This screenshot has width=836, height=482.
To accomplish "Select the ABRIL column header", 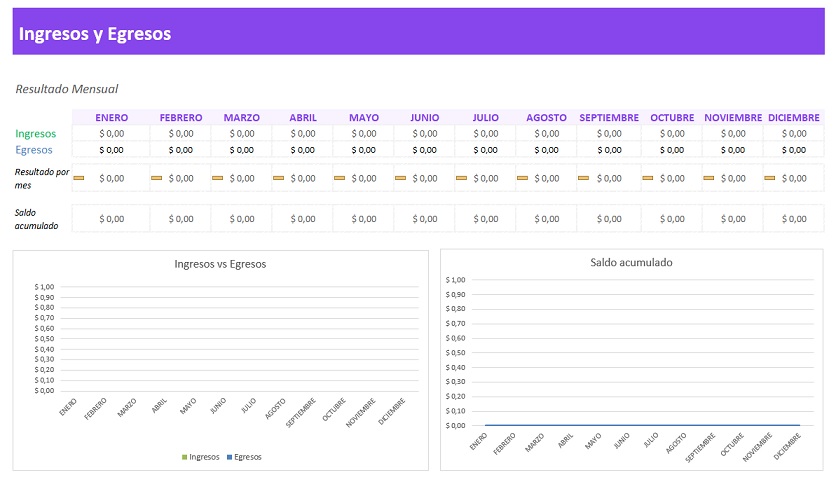I will (x=303, y=117).
